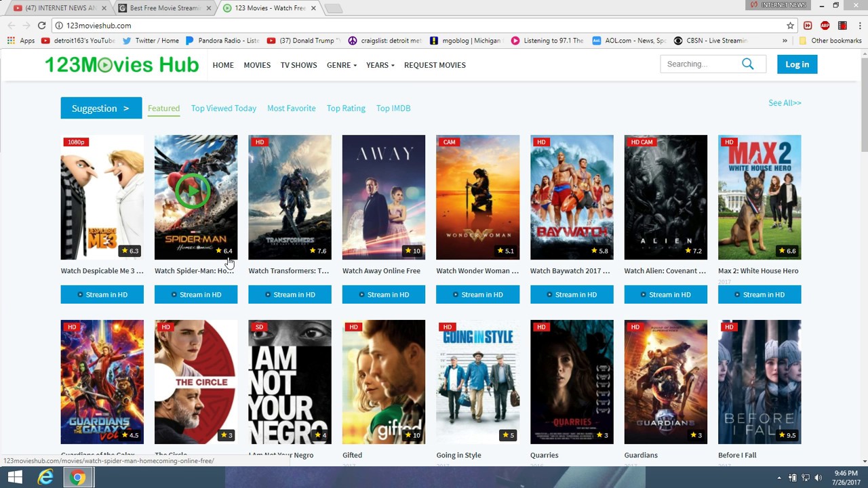Open the Guardians of the Galaxy Vol. 2 poster
This screenshot has height=488, width=868.
tap(102, 382)
